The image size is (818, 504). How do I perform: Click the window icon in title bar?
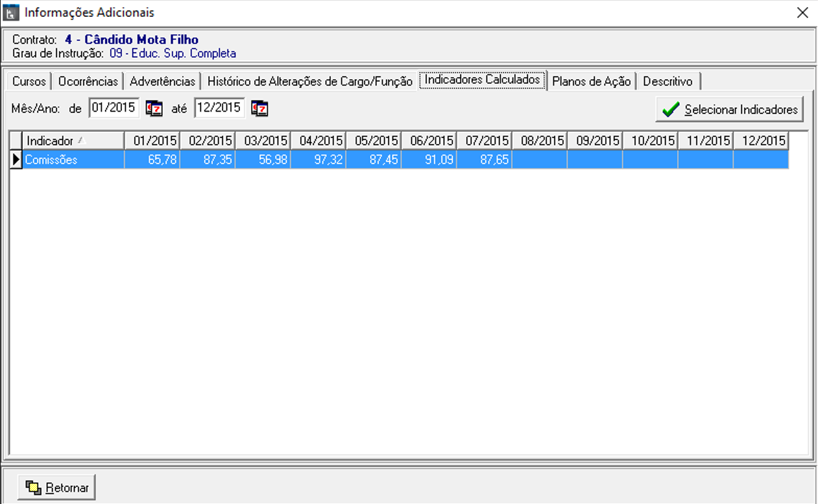point(11,13)
